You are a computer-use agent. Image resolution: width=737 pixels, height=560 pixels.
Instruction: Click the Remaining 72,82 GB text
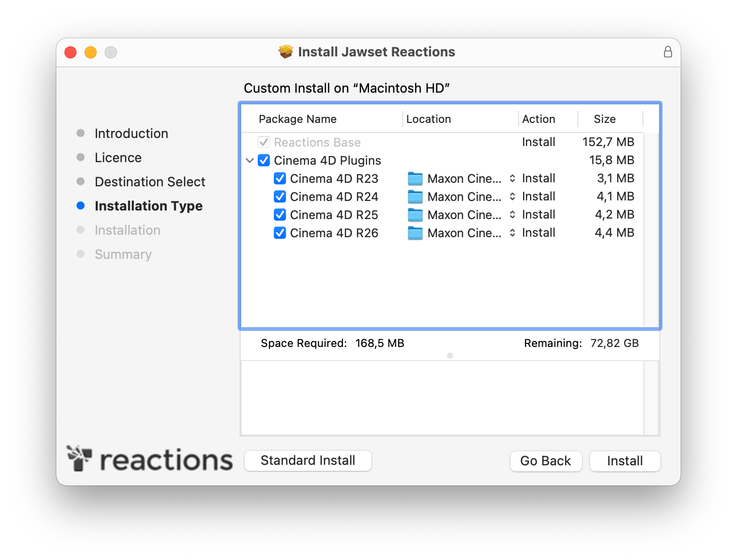[581, 343]
